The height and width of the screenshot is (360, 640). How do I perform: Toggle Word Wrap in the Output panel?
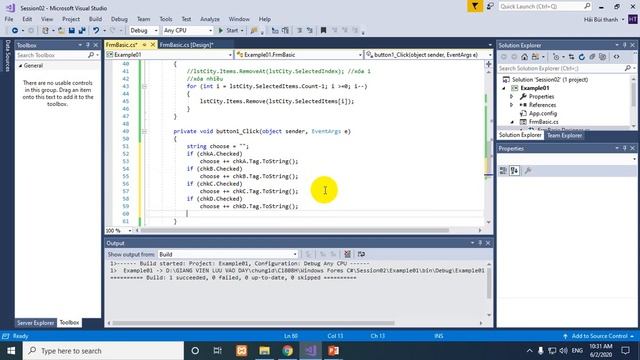click(361, 254)
